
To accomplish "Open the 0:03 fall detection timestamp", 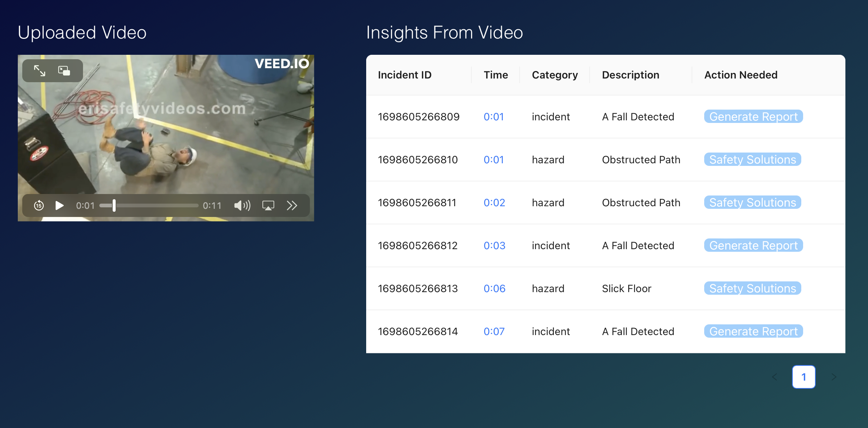I will (494, 245).
